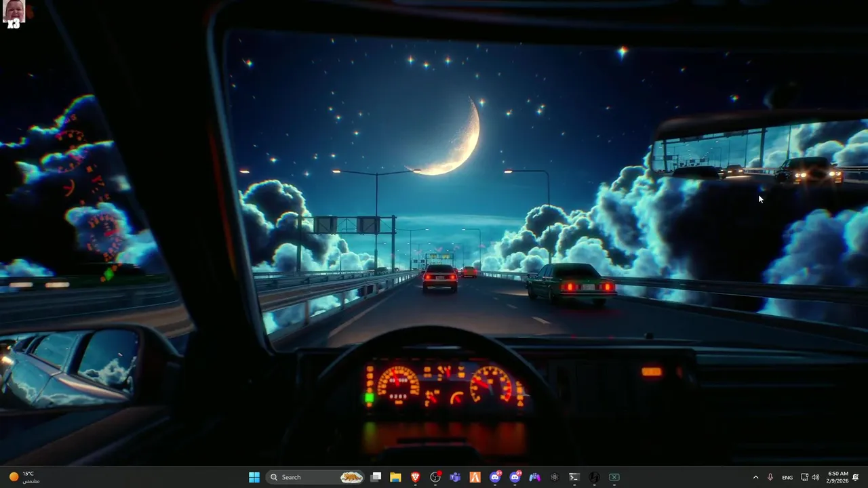Open the clock showing 6:50 AM

838,477
